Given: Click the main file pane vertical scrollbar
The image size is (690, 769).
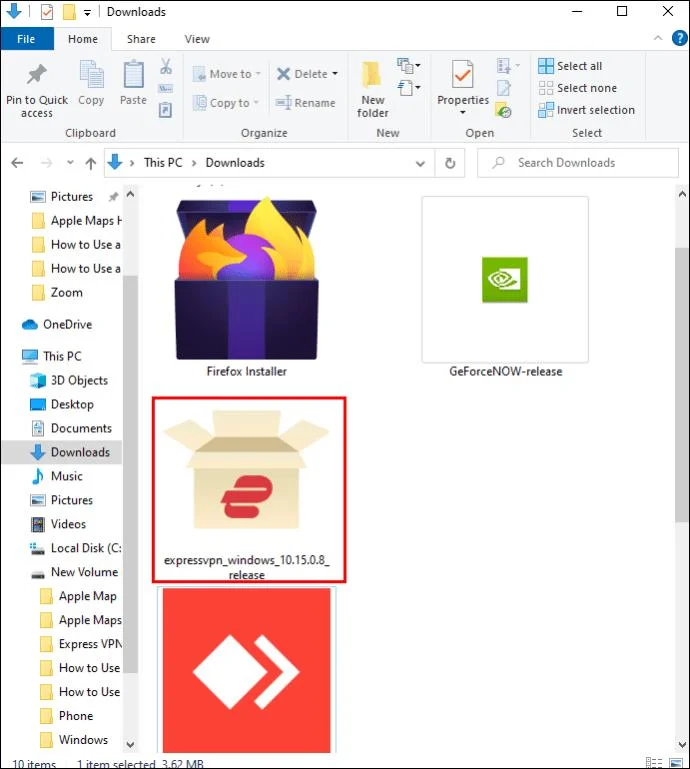Looking at the screenshot, I should [x=681, y=385].
